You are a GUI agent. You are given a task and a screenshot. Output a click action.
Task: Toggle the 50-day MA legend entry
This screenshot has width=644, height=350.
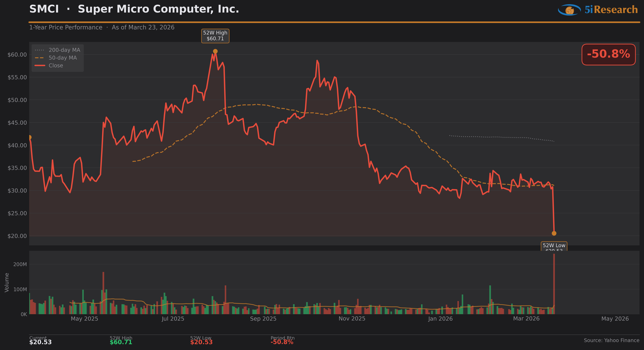click(x=62, y=58)
